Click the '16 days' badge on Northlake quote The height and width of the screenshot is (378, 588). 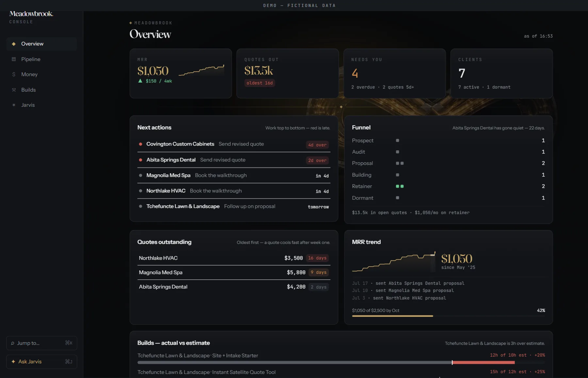[317, 258]
